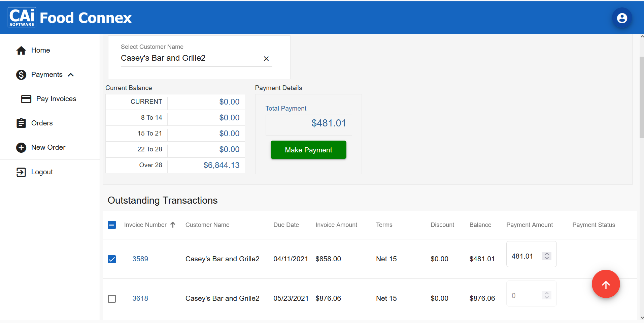Viewport: 644px width, 323px height.
Task: Click the payment amount field for invoice 3618
Action: point(525,296)
